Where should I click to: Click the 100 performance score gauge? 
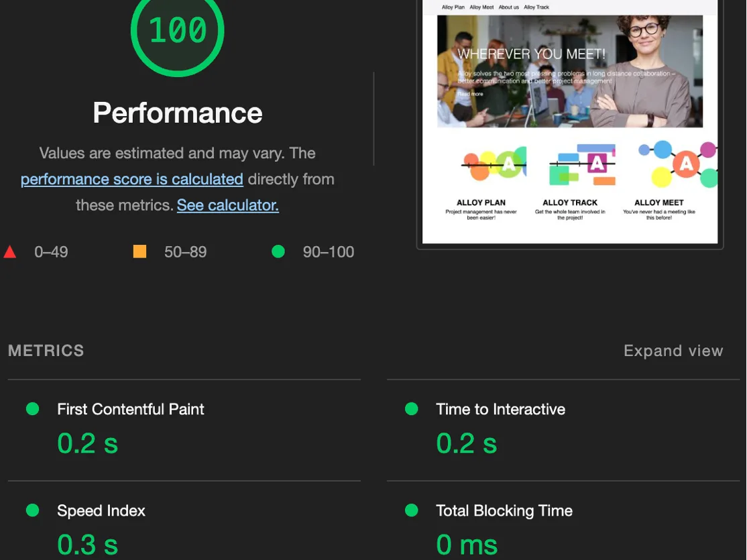[x=177, y=32]
